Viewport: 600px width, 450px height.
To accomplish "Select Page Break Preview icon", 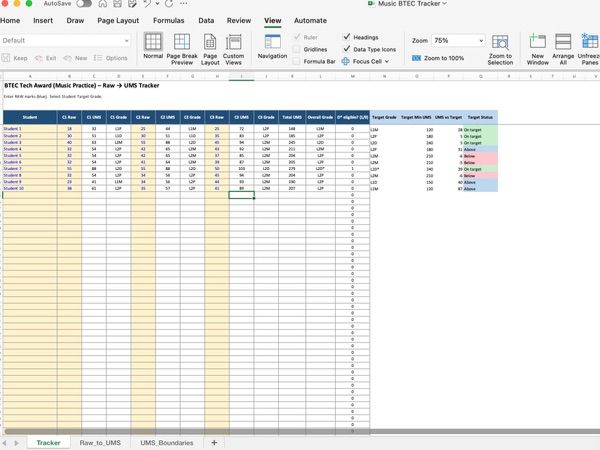I will click(182, 41).
